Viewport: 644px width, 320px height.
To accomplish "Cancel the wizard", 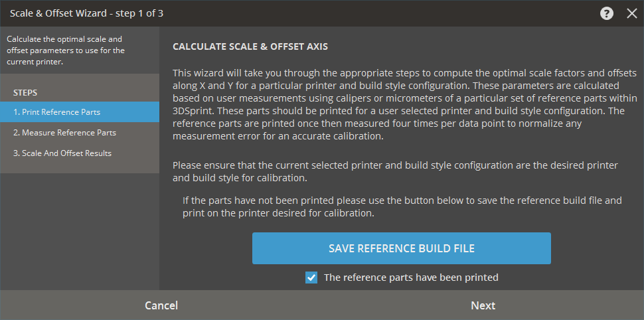I will (x=161, y=305).
